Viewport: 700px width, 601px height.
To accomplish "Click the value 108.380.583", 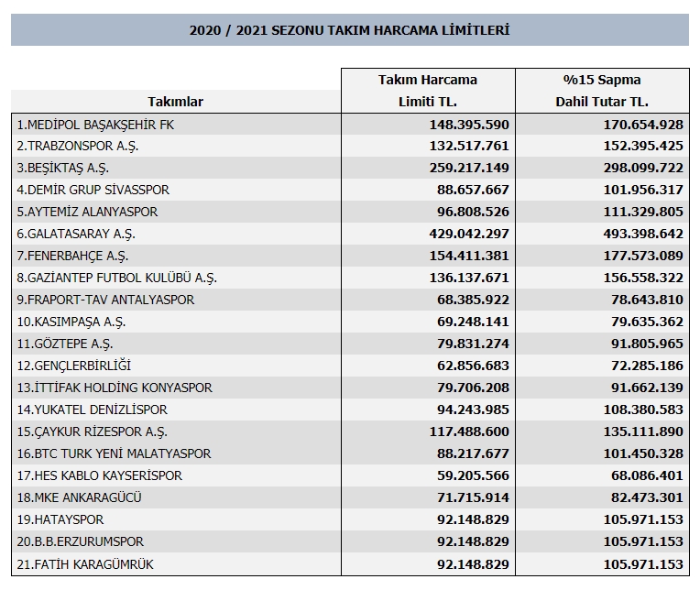I will pyautogui.click(x=643, y=410).
